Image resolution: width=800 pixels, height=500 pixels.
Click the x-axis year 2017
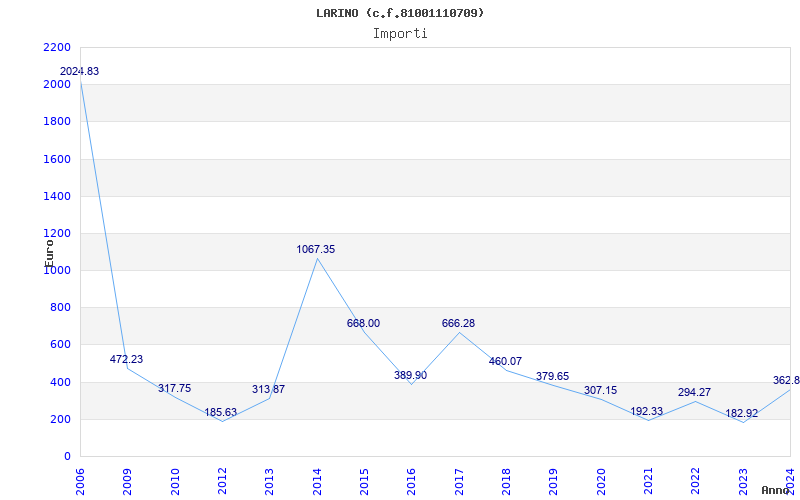click(459, 482)
